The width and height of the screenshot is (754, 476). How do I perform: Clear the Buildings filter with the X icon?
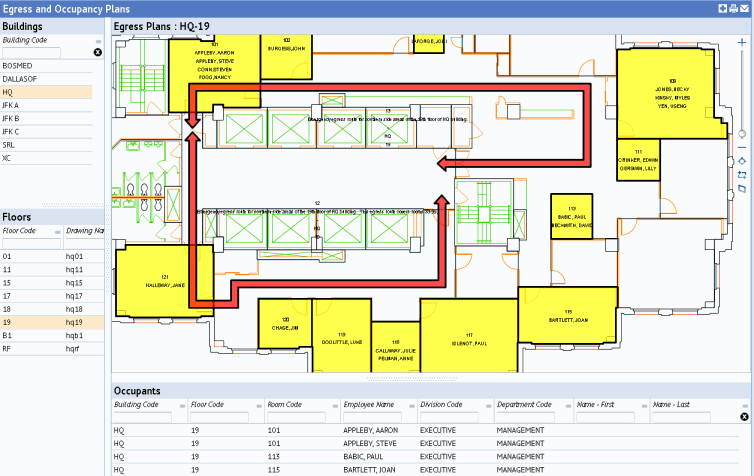[x=98, y=52]
